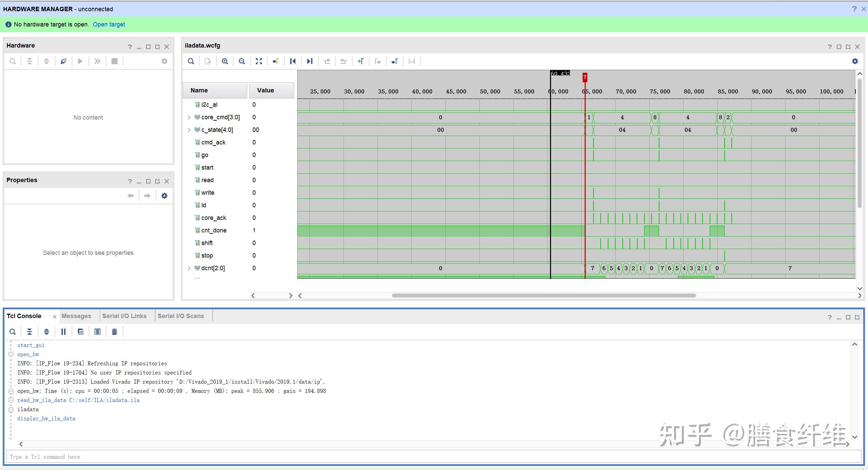
Task: Click Zoom Fit waveform icon
Action: click(259, 61)
